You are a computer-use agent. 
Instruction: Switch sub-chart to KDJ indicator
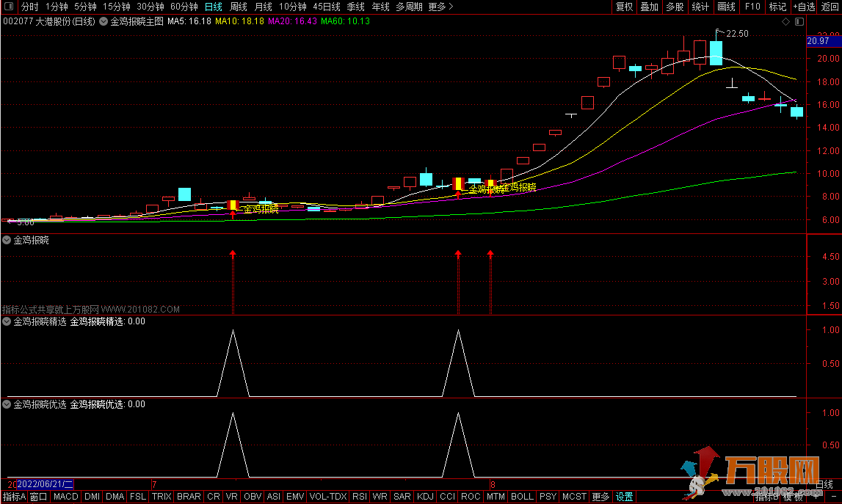425,497
